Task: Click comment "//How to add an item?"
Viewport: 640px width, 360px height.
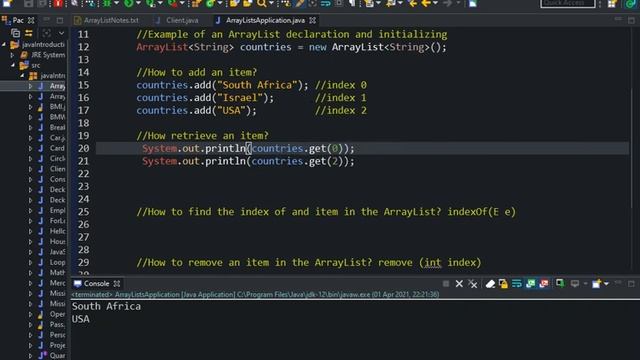Action: pos(196,72)
